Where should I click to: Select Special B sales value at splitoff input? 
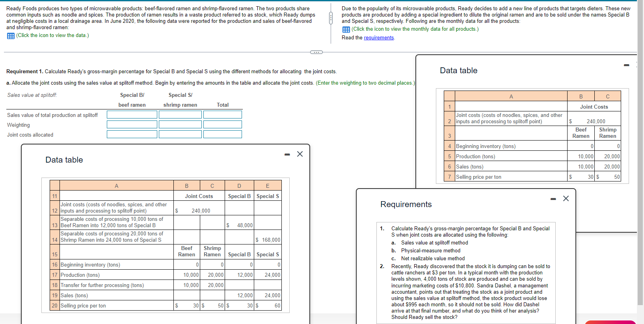coord(132,115)
